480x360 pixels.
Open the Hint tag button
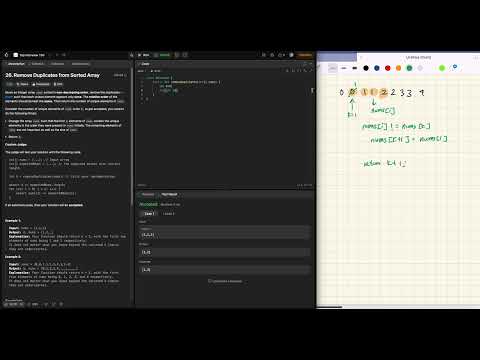coord(58,84)
